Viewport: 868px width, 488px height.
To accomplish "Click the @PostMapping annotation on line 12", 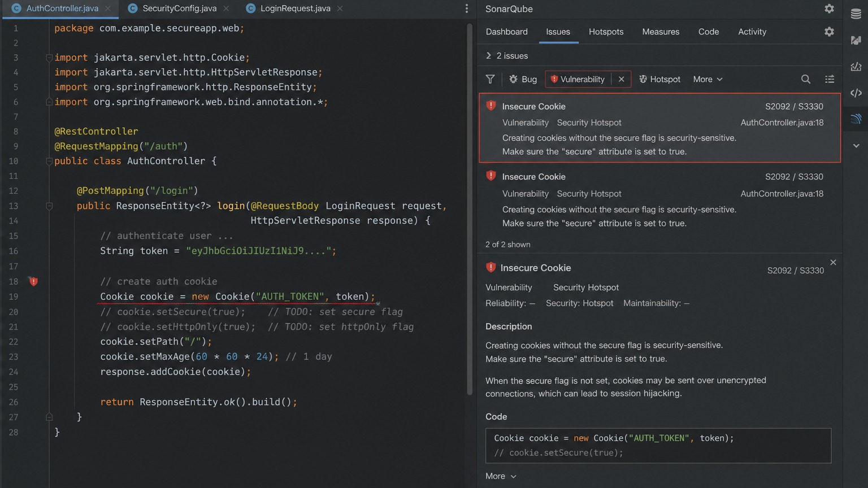I will 137,191.
